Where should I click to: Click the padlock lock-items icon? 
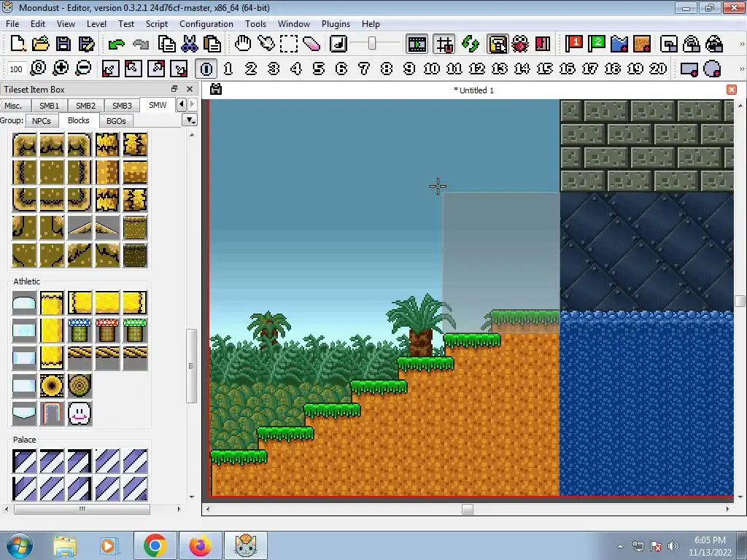coord(692,44)
